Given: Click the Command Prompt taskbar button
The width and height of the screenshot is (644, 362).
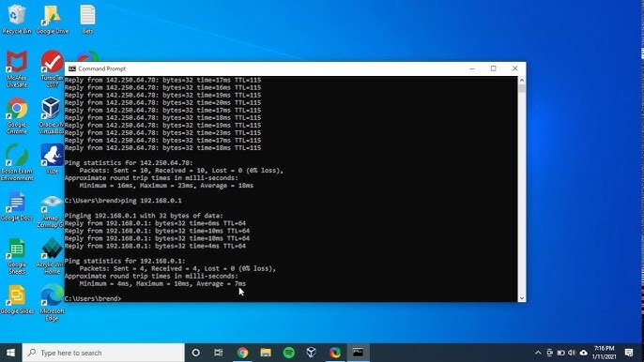Looking at the screenshot, I should (359, 353).
